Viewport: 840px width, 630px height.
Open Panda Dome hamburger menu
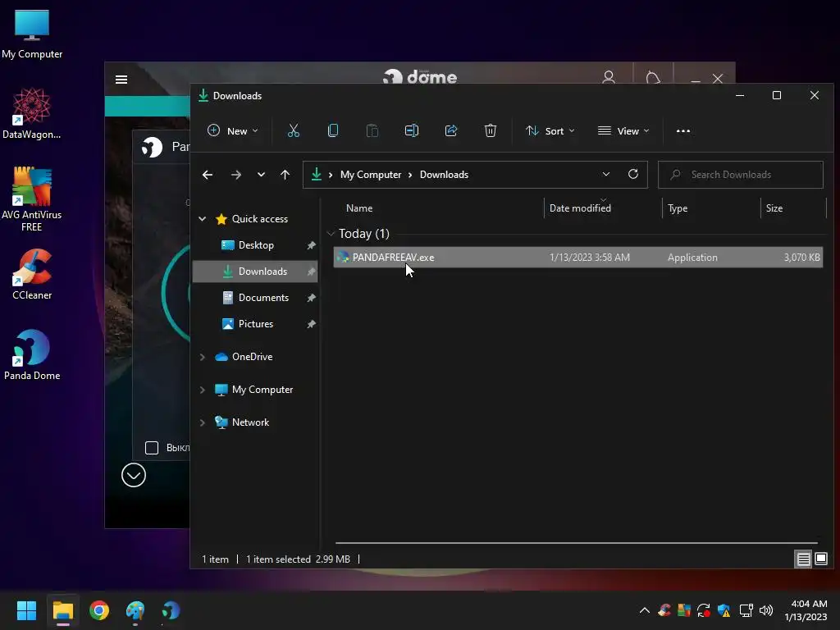point(121,80)
